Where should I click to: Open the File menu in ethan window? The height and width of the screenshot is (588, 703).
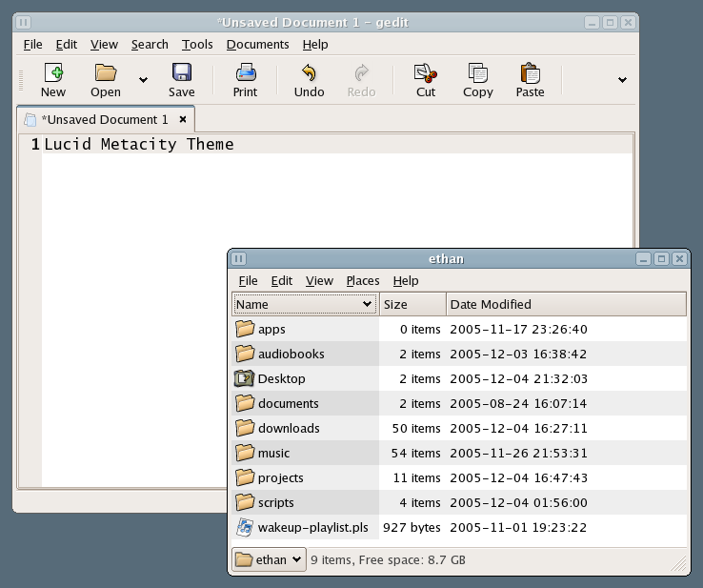248,281
